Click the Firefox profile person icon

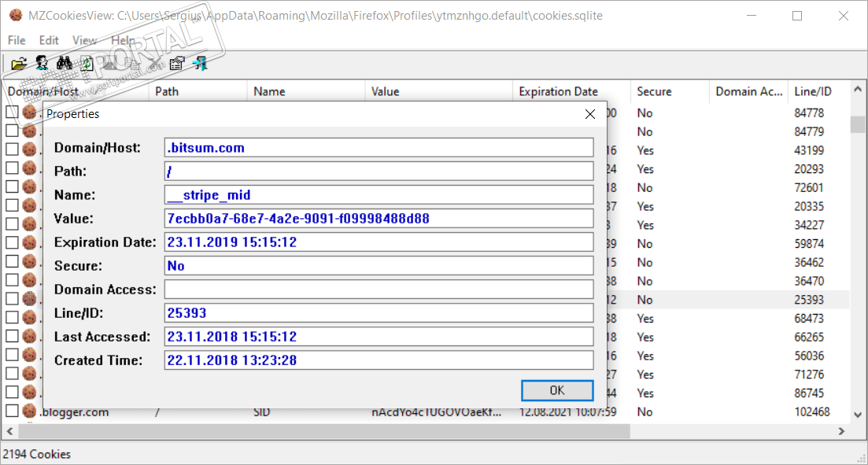(42, 64)
